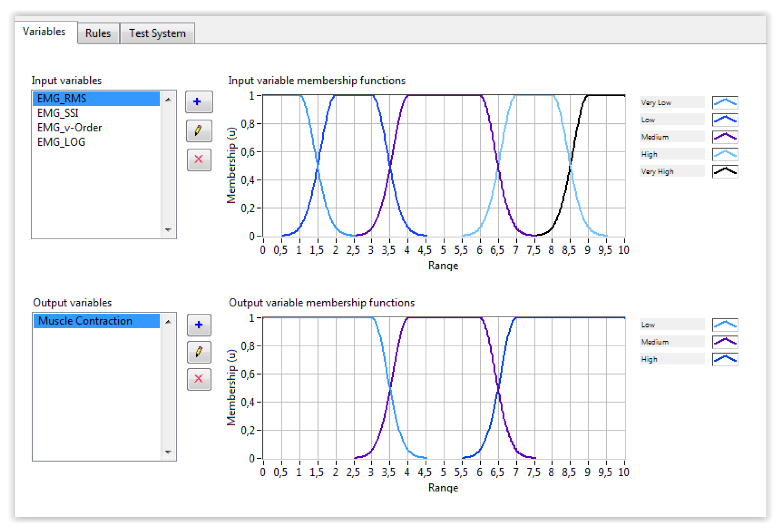Select Muscle Contraction output variable

(x=85, y=321)
